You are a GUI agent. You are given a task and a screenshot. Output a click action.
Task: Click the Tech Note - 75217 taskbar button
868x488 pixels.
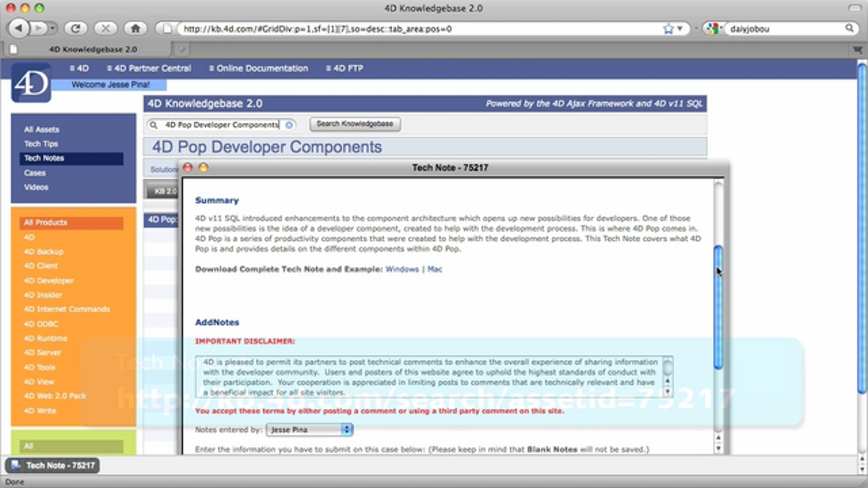(x=52, y=466)
